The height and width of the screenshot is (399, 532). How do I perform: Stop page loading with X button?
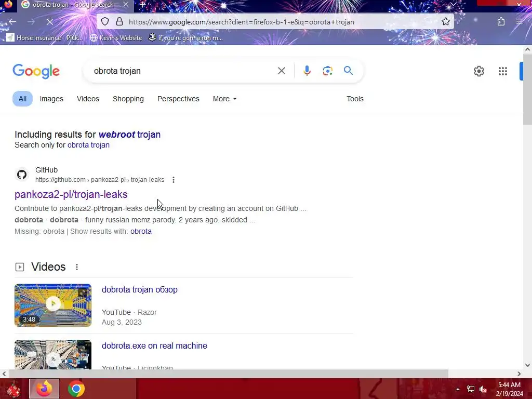pyautogui.click(x=49, y=22)
